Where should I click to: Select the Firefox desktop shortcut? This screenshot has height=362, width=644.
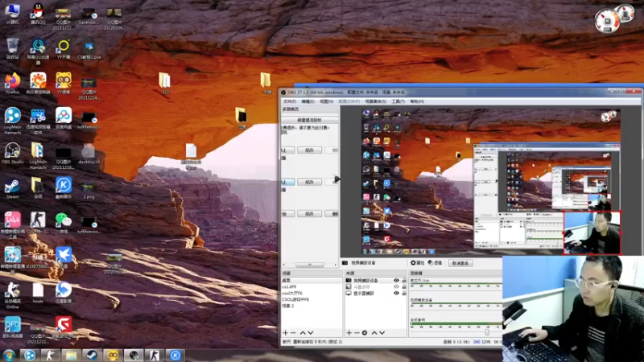point(12,84)
